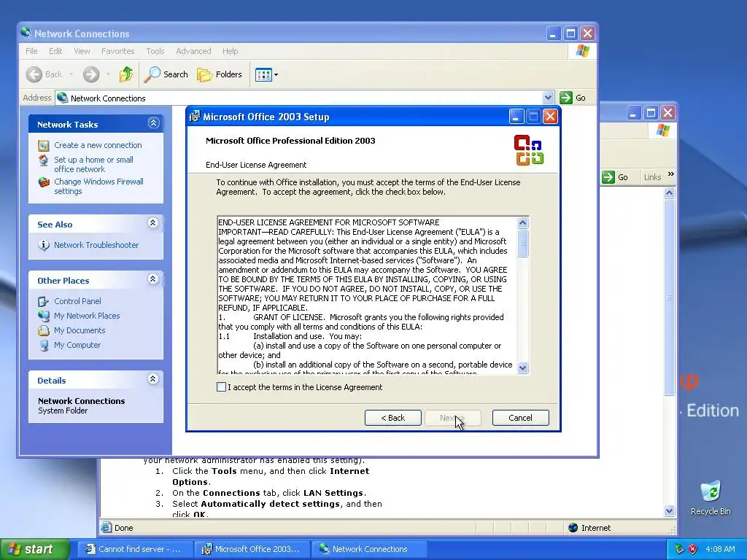
Task: Open Advanced menu in Network Connections
Action: tap(193, 51)
